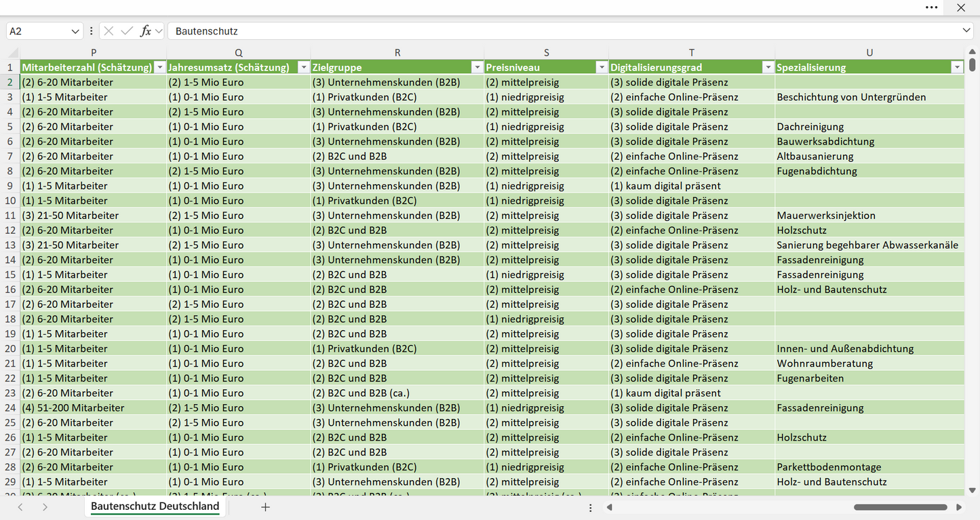Select row 13 header
The image size is (980, 520).
tap(10, 245)
